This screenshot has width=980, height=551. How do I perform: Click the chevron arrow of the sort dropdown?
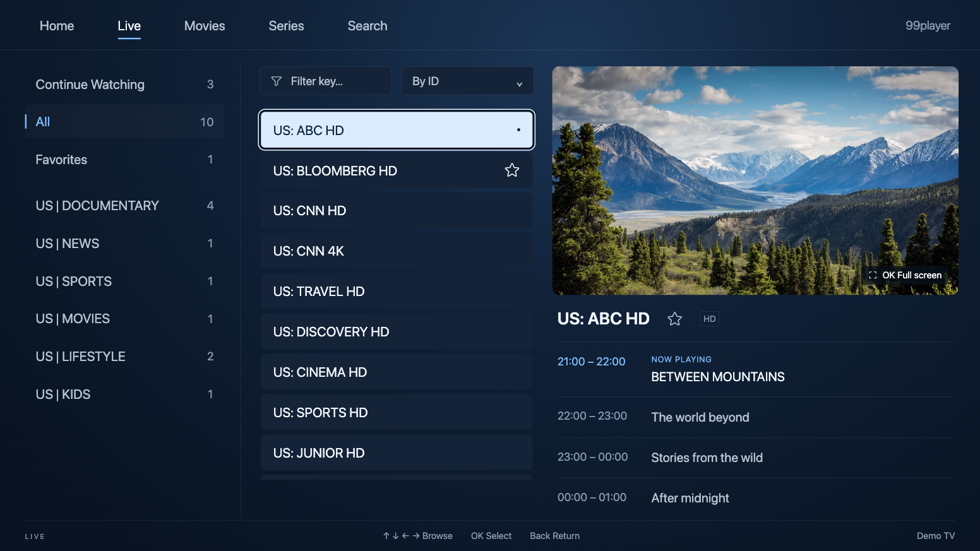point(519,84)
